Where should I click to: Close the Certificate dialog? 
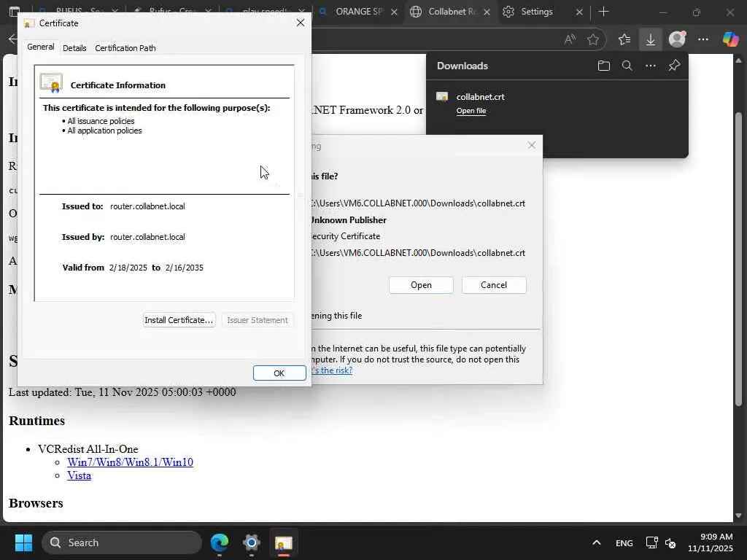tap(300, 23)
